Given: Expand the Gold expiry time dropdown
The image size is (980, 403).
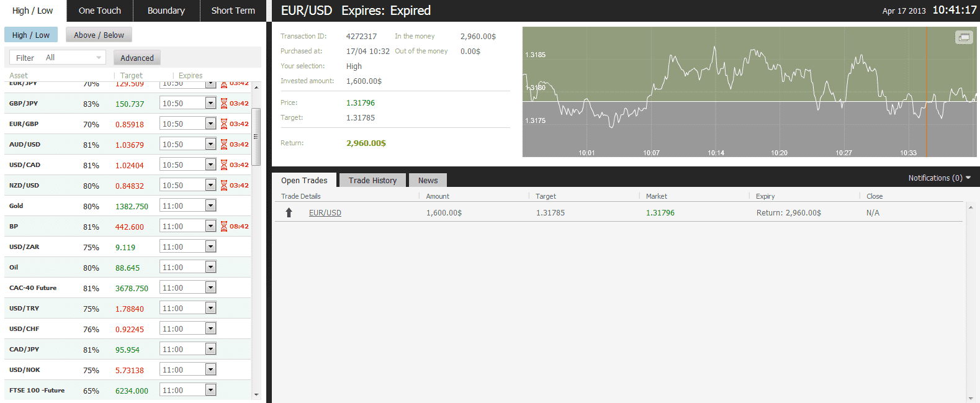Looking at the screenshot, I should (x=211, y=206).
